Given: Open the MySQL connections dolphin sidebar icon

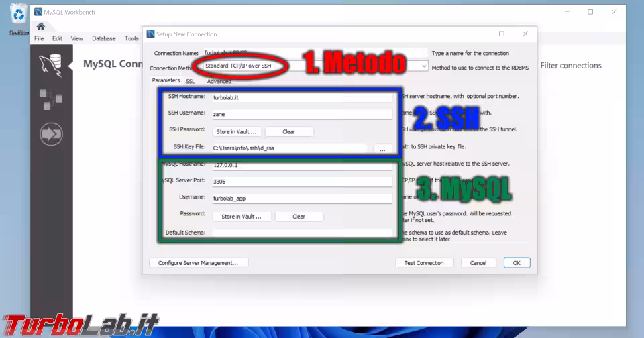Looking at the screenshot, I should click(x=51, y=65).
